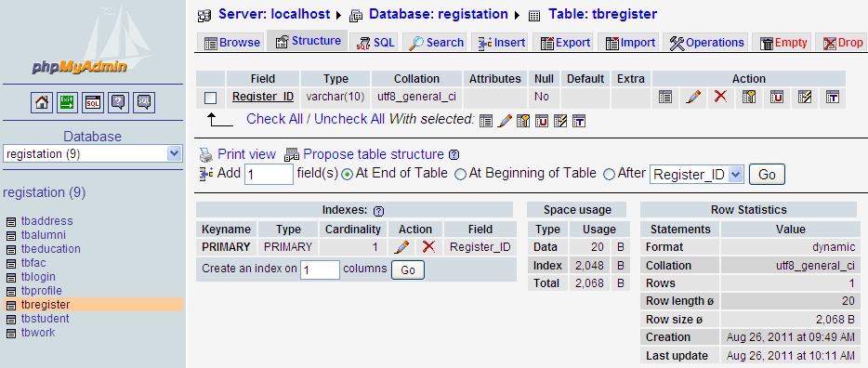Screen dimensions: 868x368
Task: Click With selected fulltext icon
Action: coord(578,121)
